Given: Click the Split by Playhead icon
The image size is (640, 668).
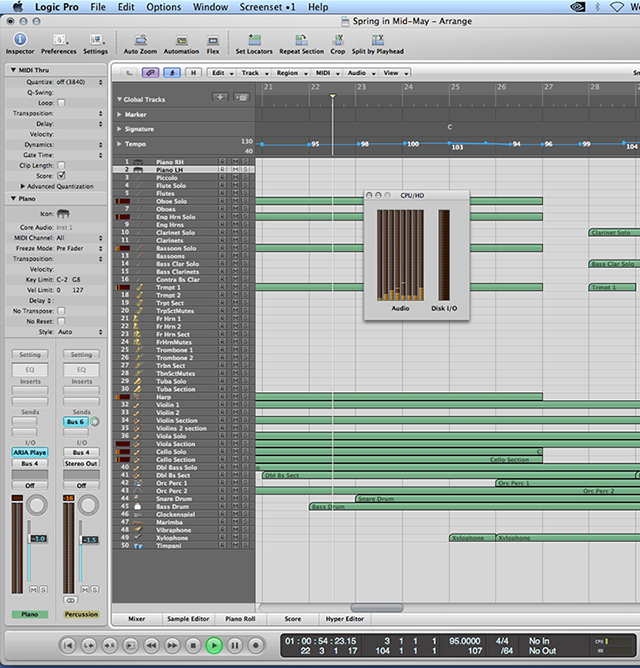Looking at the screenshot, I should point(378,43).
